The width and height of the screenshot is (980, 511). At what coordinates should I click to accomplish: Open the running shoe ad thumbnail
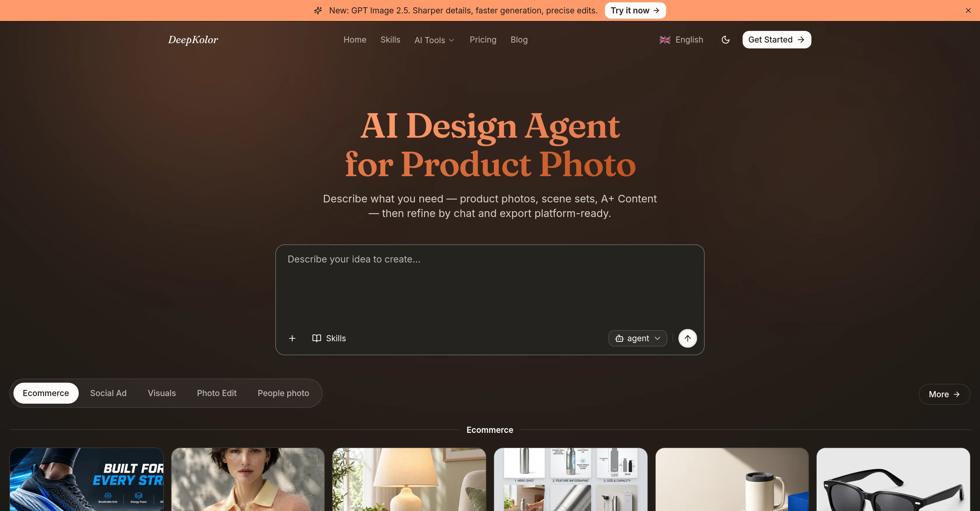click(87, 480)
